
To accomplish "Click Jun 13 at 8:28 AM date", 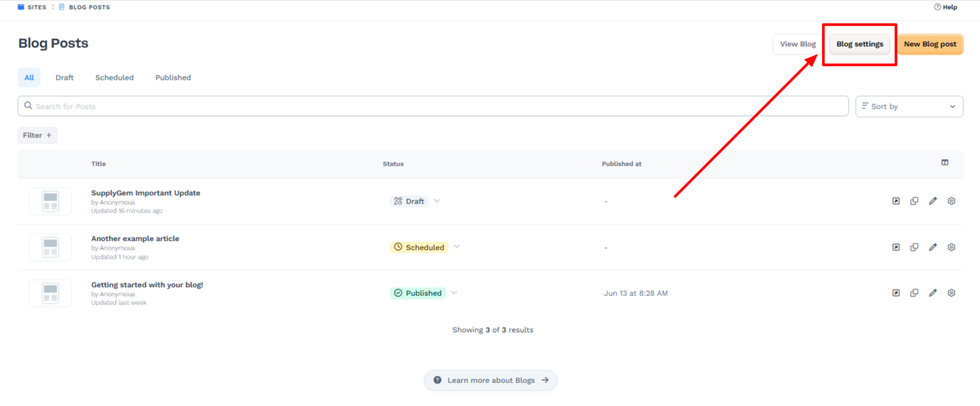I will [636, 293].
